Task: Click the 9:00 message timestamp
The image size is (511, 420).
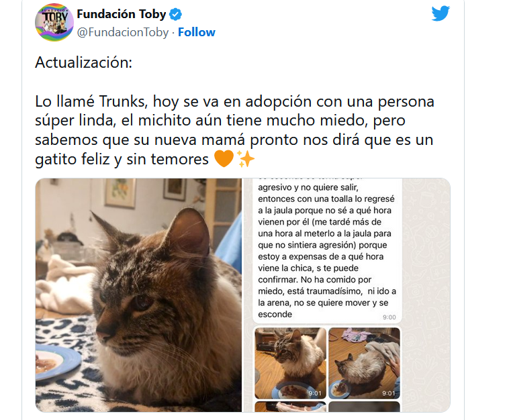Action: tap(389, 317)
